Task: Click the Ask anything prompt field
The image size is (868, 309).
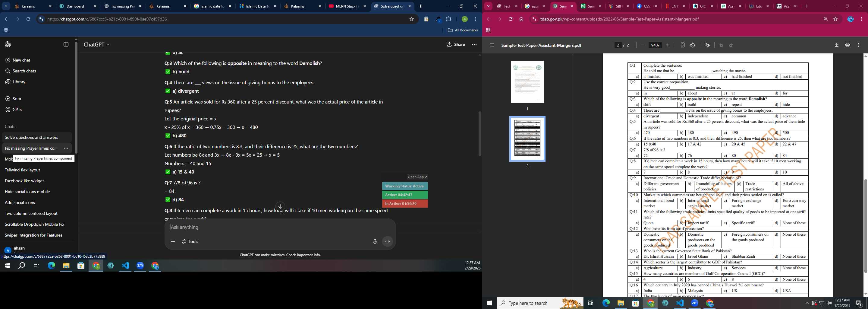Action: point(280,227)
